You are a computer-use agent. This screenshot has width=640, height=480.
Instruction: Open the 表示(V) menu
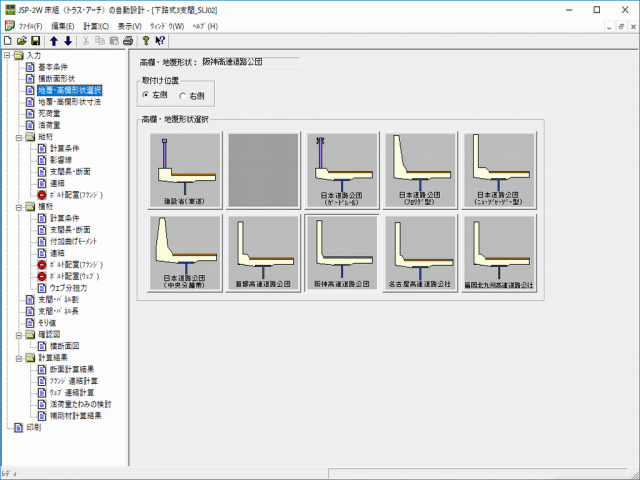point(129,25)
